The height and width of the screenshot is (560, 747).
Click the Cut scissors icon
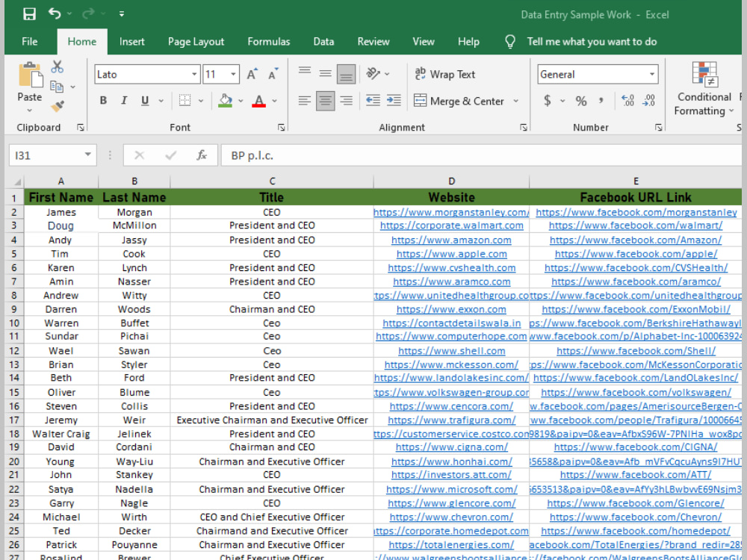click(x=58, y=66)
